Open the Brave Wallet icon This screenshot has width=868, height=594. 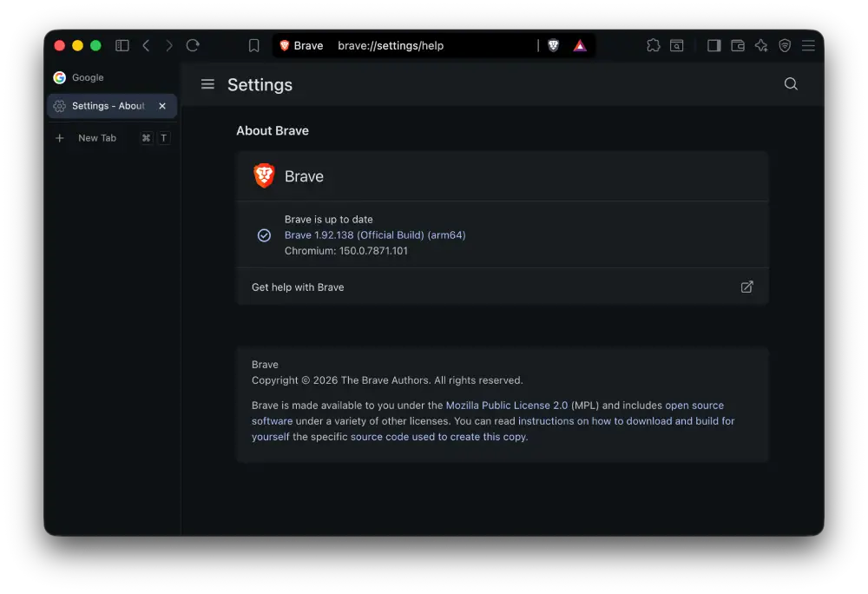737,45
